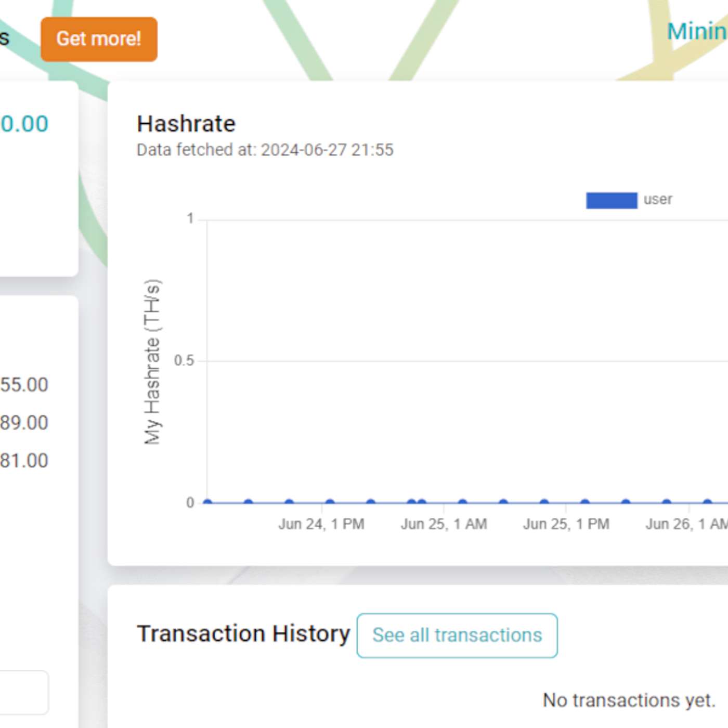Viewport: 728px width, 728px height.
Task: Toggle the user series legend label
Action: point(658,200)
